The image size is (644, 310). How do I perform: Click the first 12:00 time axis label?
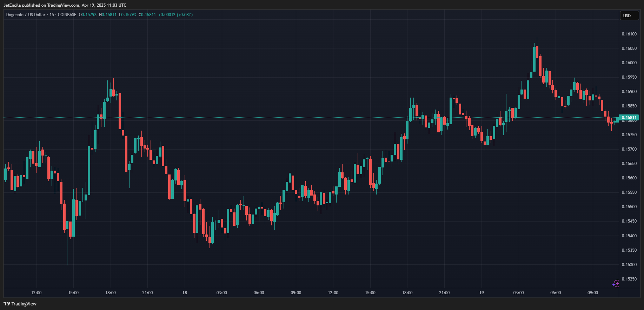36,293
